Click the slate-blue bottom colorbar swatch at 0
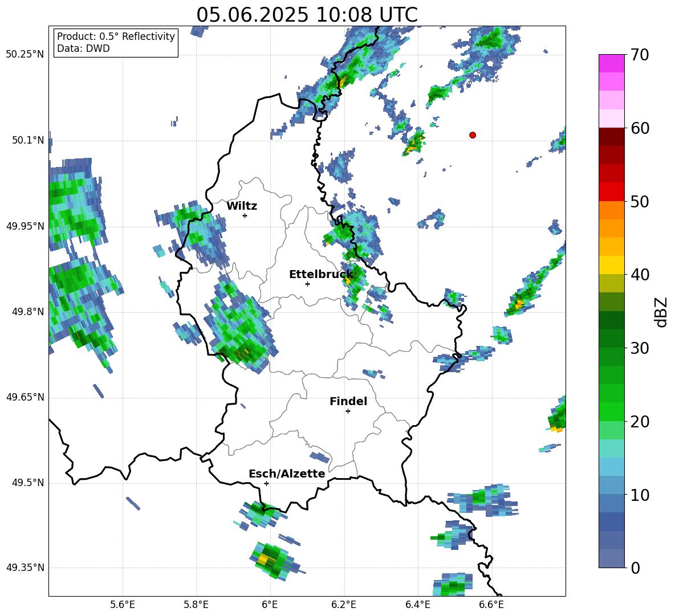The height and width of the screenshot is (616, 675). coord(611,559)
